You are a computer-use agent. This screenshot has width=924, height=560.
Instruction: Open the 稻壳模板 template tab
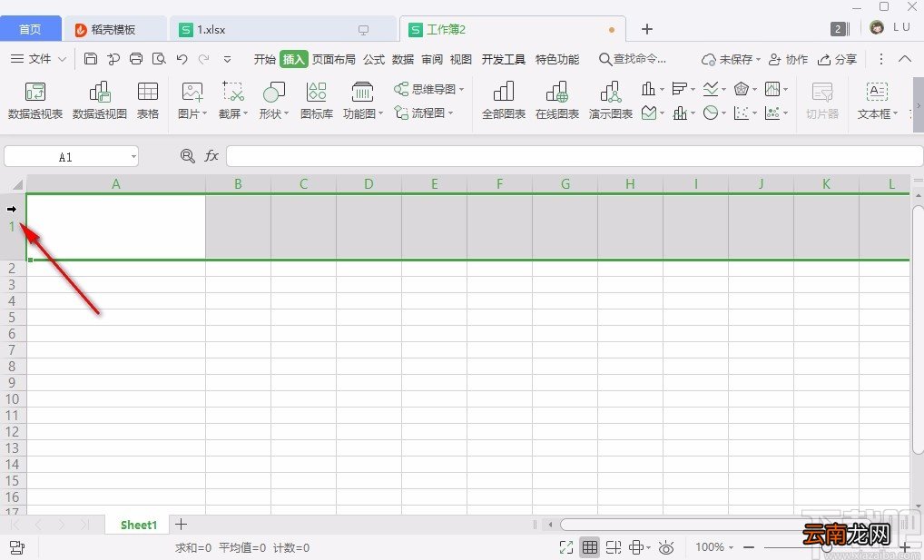coord(113,29)
